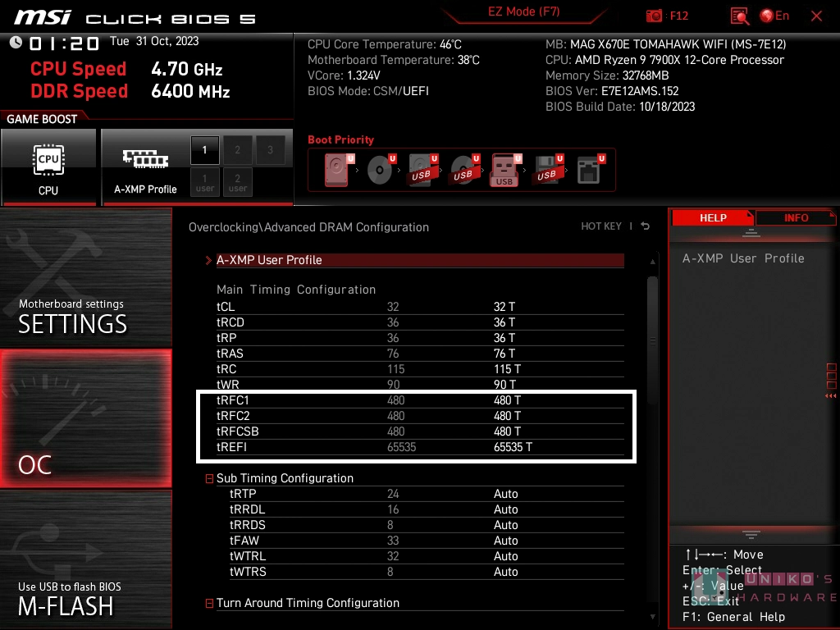Click the network boot priority icon
The height and width of the screenshot is (630, 840).
point(590,170)
